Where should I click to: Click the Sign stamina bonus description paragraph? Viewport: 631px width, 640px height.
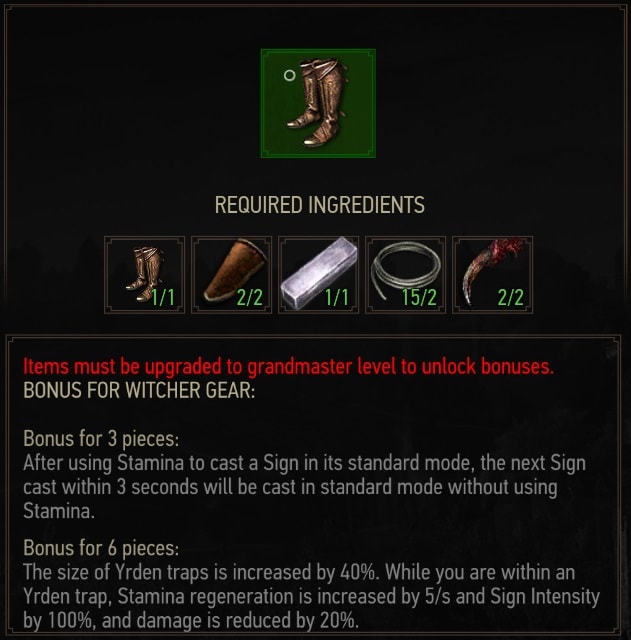[x=304, y=487]
